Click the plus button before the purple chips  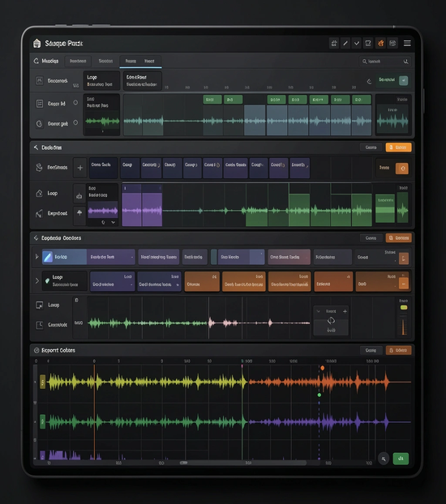click(x=80, y=168)
